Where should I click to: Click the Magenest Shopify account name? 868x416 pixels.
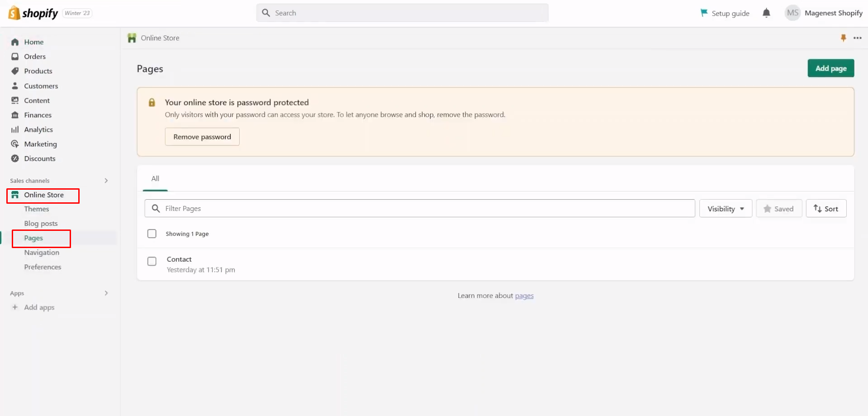(x=834, y=13)
